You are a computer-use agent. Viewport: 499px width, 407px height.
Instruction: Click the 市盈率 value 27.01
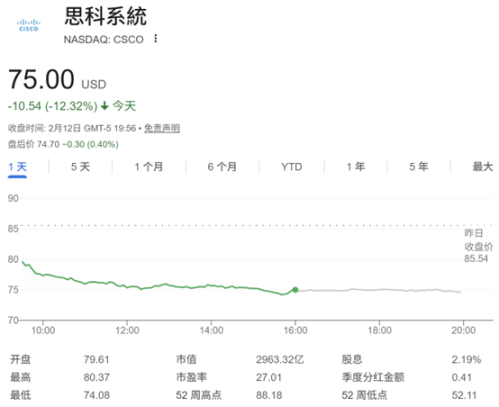coord(269,377)
